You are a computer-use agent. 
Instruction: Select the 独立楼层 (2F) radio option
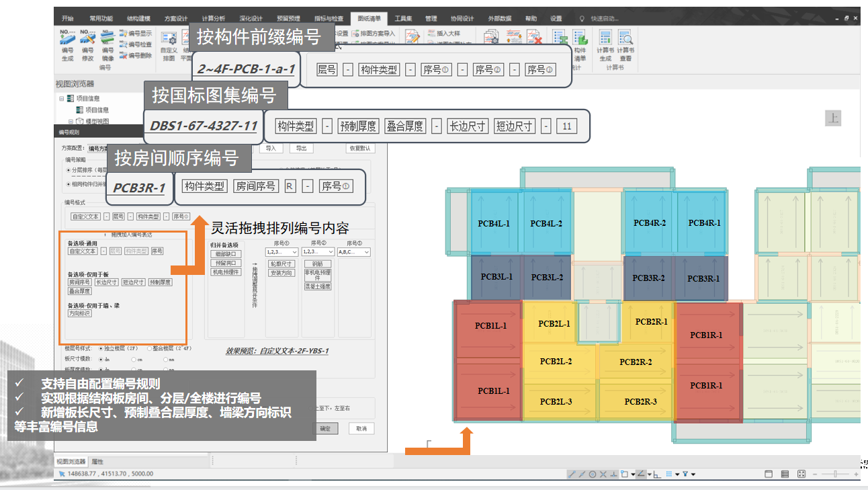click(x=101, y=349)
